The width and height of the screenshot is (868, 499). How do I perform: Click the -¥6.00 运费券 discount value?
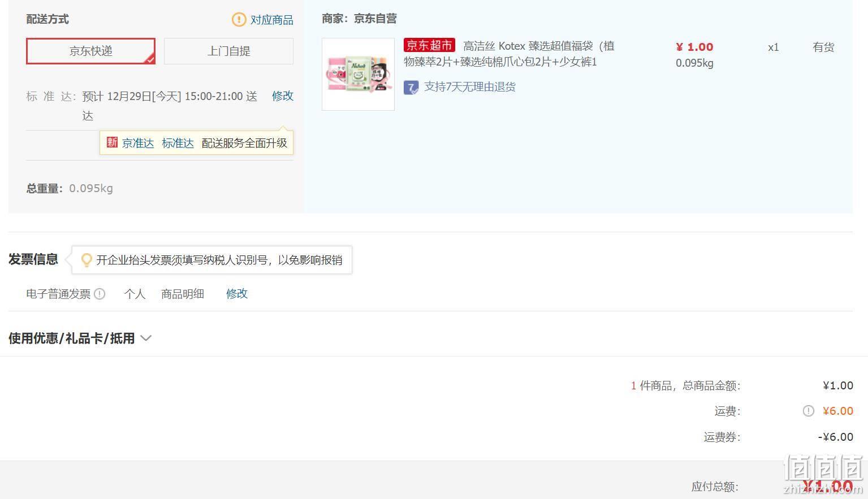(836, 437)
